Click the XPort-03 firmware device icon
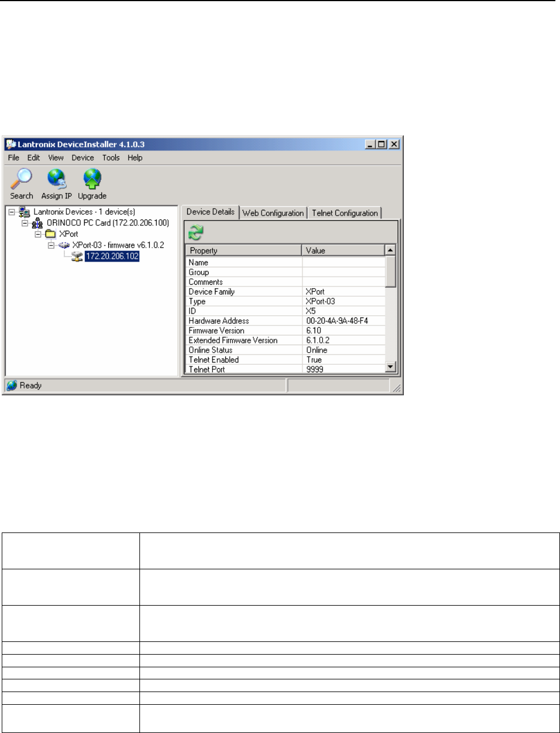 [64, 245]
